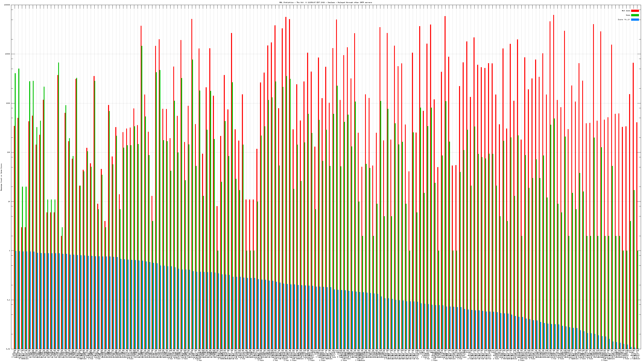Image resolution: width=644 pixels, height=362 pixels.
Task: Click the 'Spam' legend label text
Action: point(628,15)
